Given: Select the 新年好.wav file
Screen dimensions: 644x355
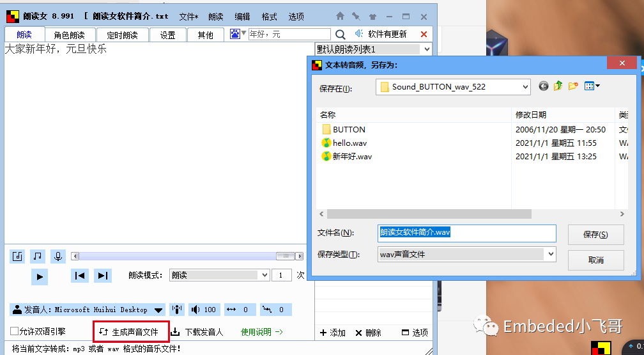Looking at the screenshot, I should tap(347, 156).
